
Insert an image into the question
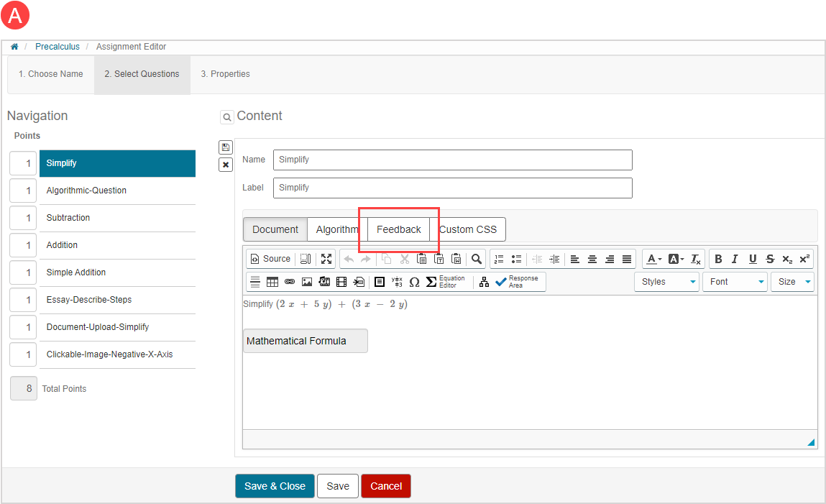pyautogui.click(x=307, y=282)
